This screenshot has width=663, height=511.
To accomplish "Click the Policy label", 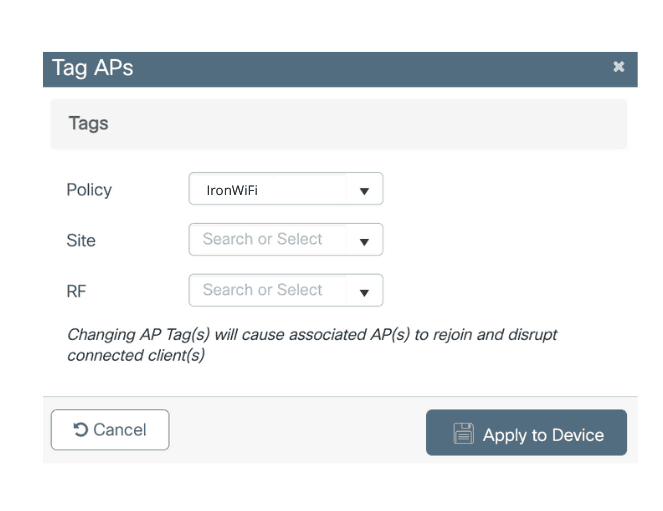I will 89,190.
